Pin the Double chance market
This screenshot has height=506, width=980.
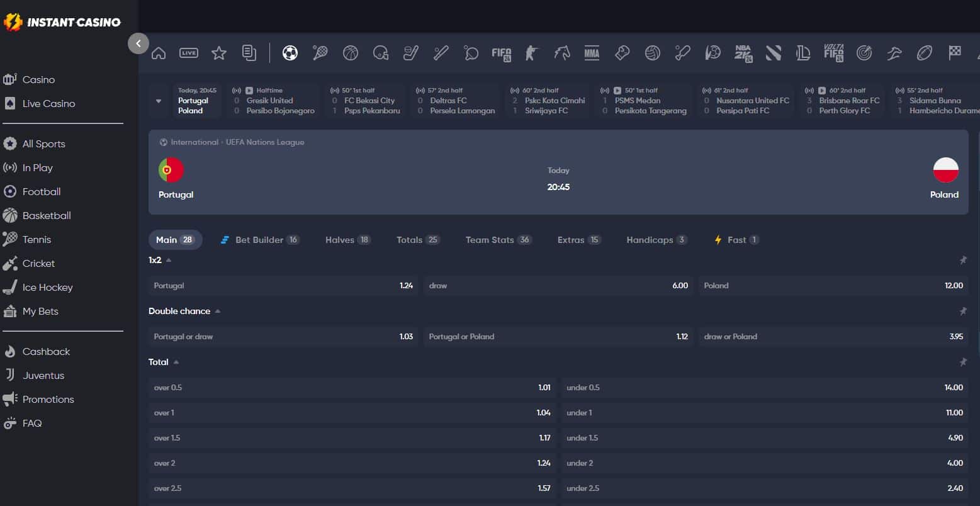tap(963, 311)
